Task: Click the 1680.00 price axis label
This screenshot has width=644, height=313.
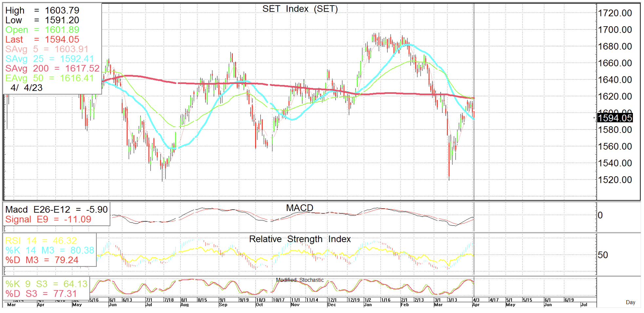Action: coord(615,47)
